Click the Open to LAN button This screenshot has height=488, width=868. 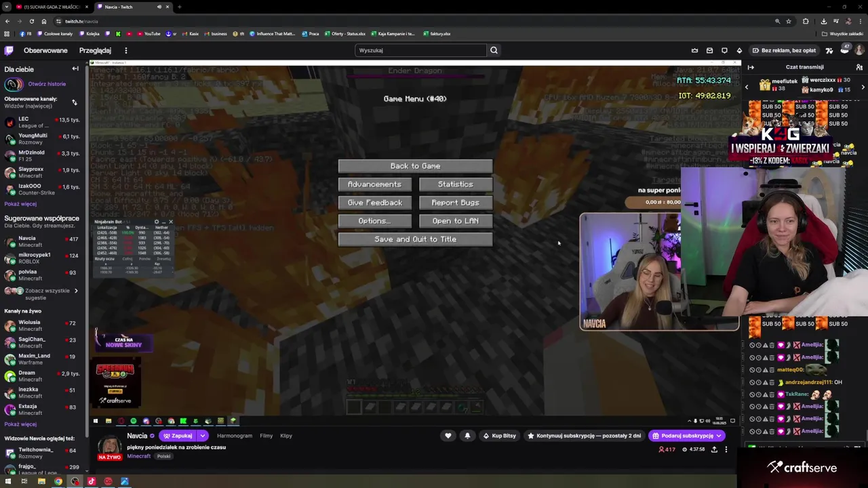(456, 221)
